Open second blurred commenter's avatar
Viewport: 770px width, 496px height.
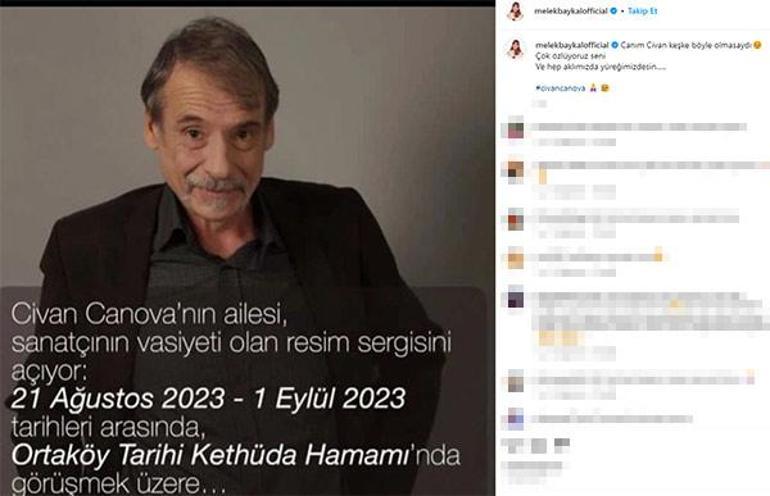pyautogui.click(x=515, y=171)
